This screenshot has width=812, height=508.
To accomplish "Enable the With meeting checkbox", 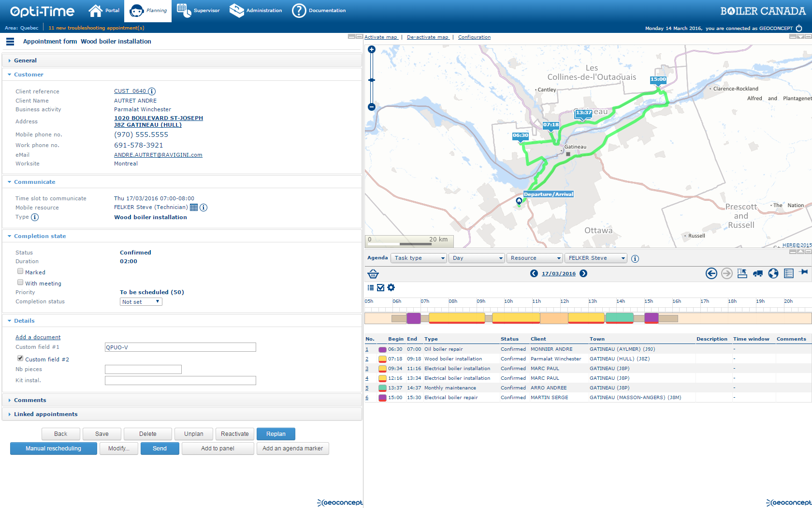I will (x=20, y=283).
